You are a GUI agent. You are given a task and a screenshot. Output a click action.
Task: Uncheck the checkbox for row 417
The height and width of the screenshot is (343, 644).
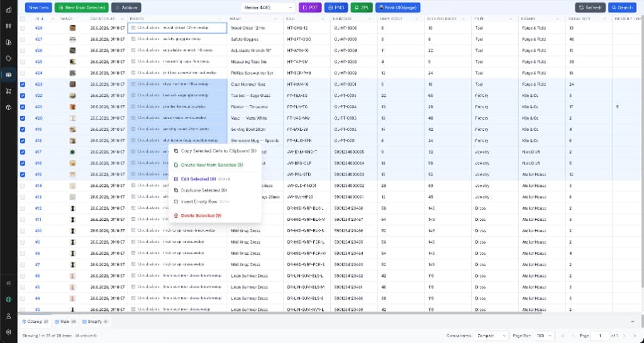(x=23, y=152)
